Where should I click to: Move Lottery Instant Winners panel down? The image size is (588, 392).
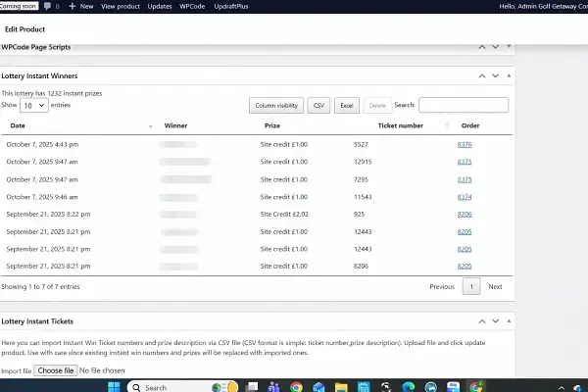point(495,75)
